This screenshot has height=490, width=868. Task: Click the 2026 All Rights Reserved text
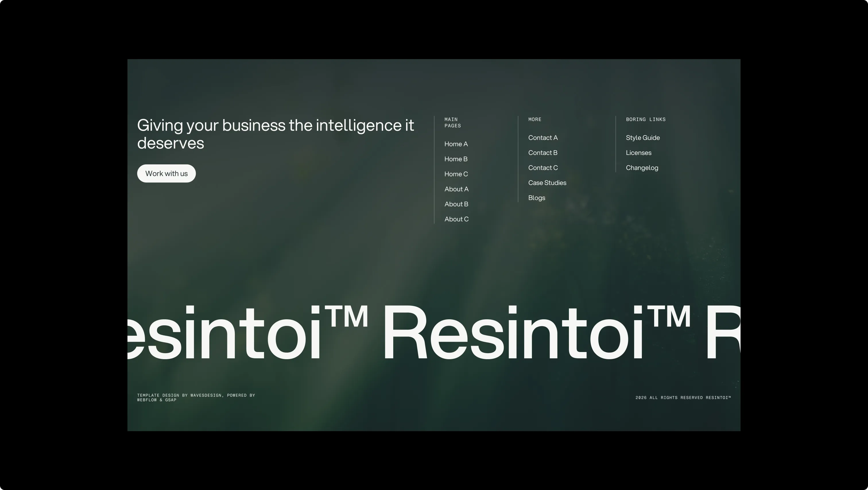[683, 398]
